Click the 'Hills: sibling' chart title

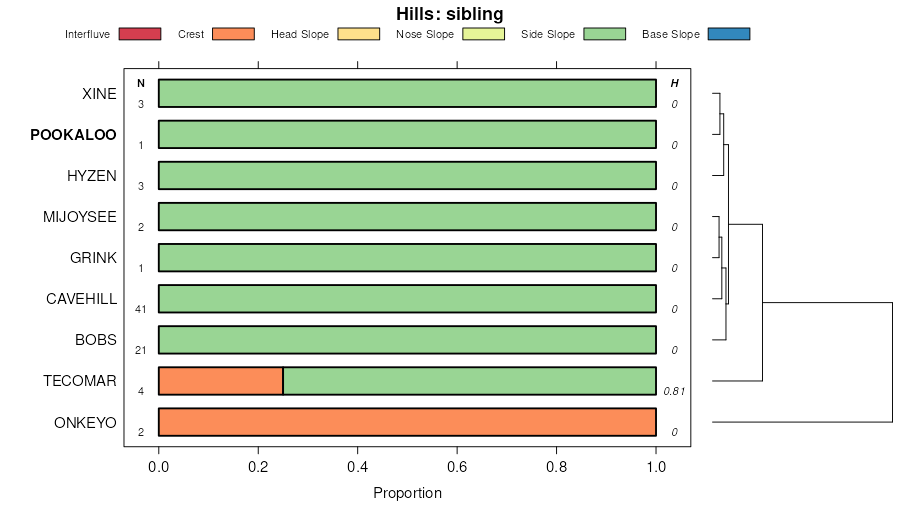point(450,14)
